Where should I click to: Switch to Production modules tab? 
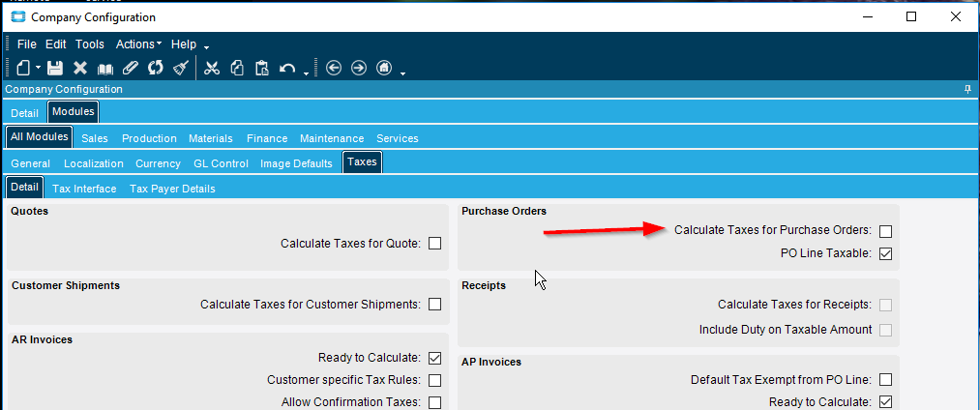pos(149,138)
